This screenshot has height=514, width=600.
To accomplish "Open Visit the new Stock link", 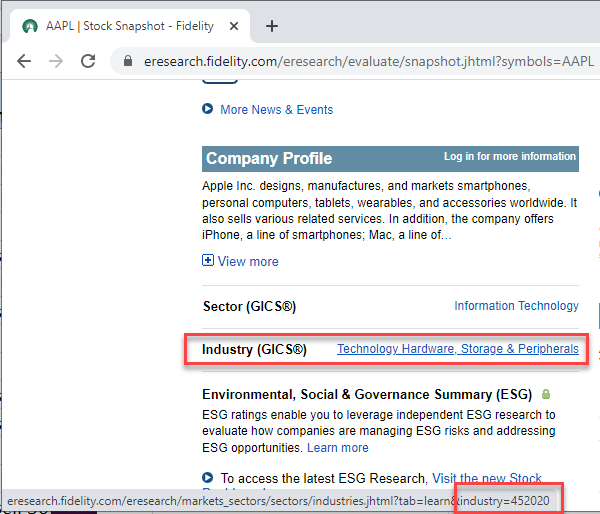I will coord(487,478).
